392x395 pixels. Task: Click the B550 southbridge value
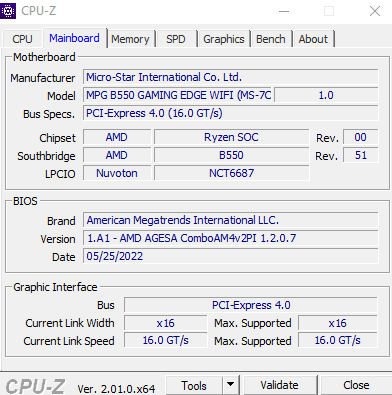(231, 155)
